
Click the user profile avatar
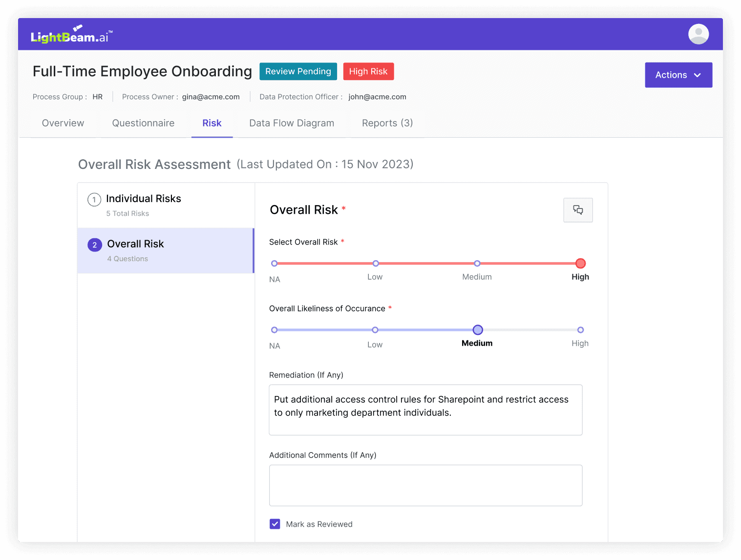click(x=698, y=34)
